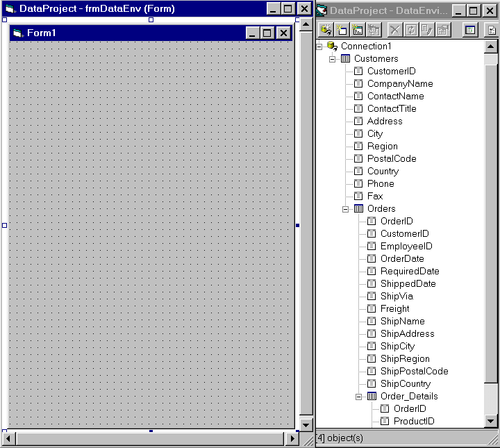Collapse the Orders child command node
The width and height of the screenshot is (500, 448).
tap(345, 209)
